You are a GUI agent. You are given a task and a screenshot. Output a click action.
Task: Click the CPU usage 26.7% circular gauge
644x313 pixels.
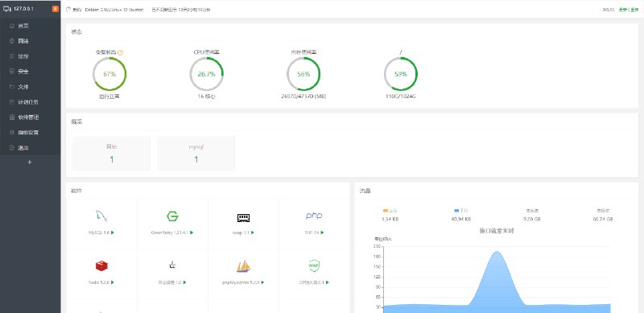pos(207,74)
